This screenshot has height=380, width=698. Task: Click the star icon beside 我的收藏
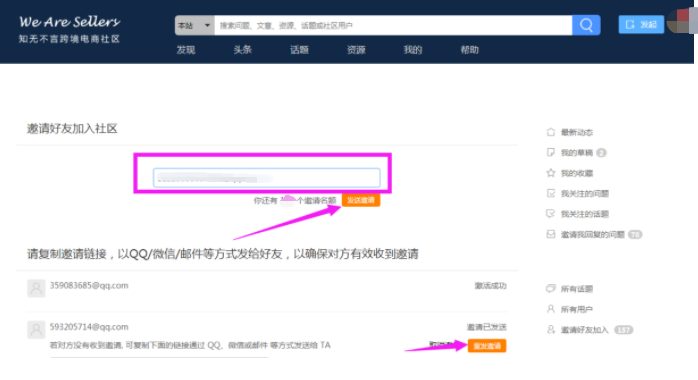click(551, 173)
